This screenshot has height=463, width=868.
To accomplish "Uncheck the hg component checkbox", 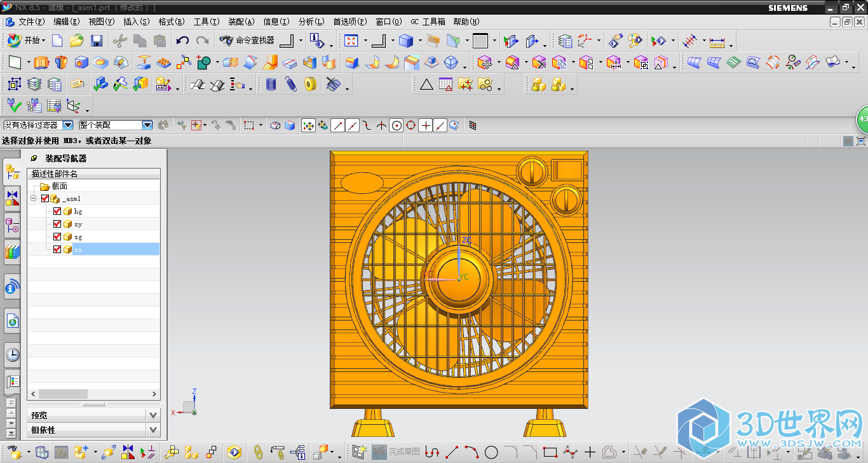I will [57, 211].
